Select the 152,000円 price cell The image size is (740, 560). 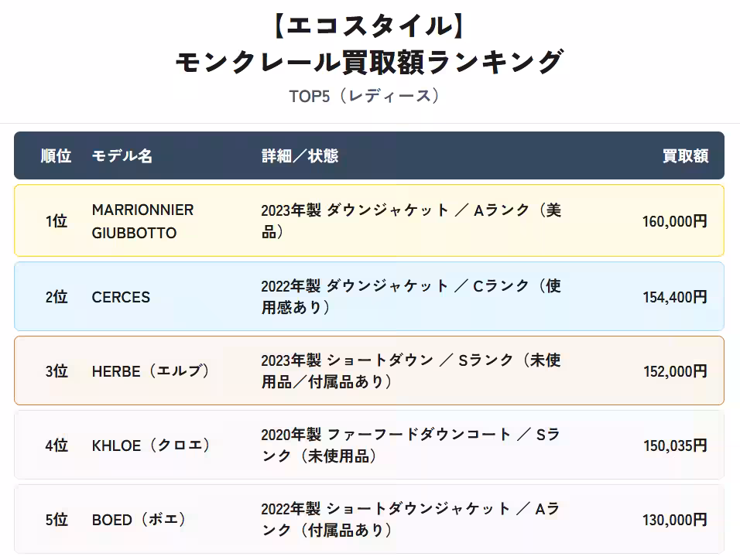(x=674, y=371)
